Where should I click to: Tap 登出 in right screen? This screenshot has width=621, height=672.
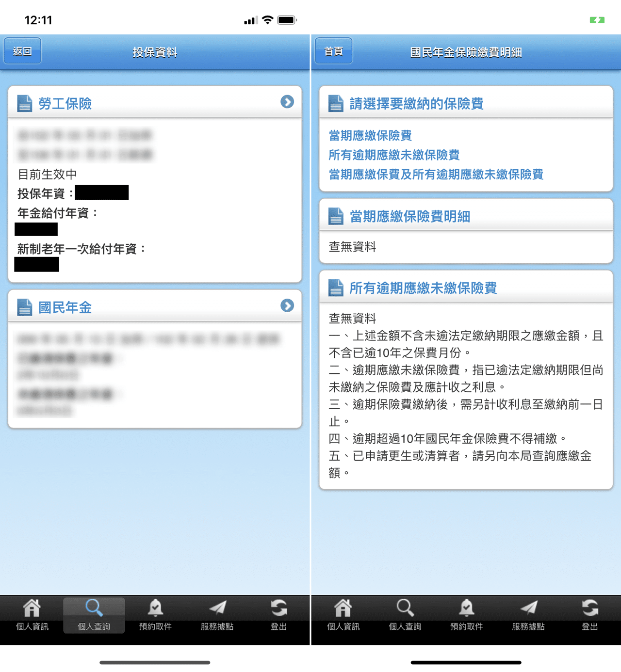(x=589, y=615)
